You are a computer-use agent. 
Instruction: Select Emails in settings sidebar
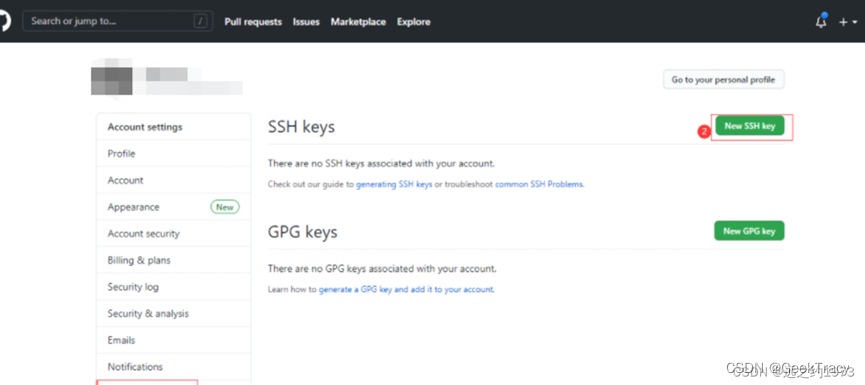click(173, 340)
